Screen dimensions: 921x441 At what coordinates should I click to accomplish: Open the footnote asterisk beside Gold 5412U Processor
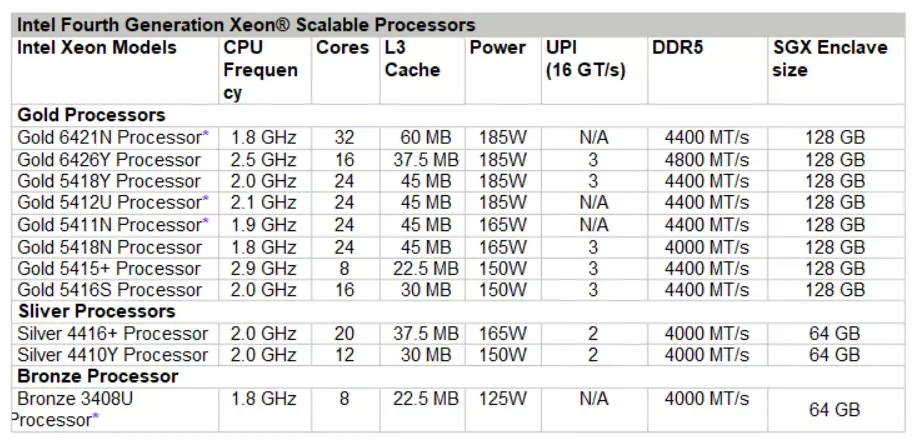[x=206, y=201]
